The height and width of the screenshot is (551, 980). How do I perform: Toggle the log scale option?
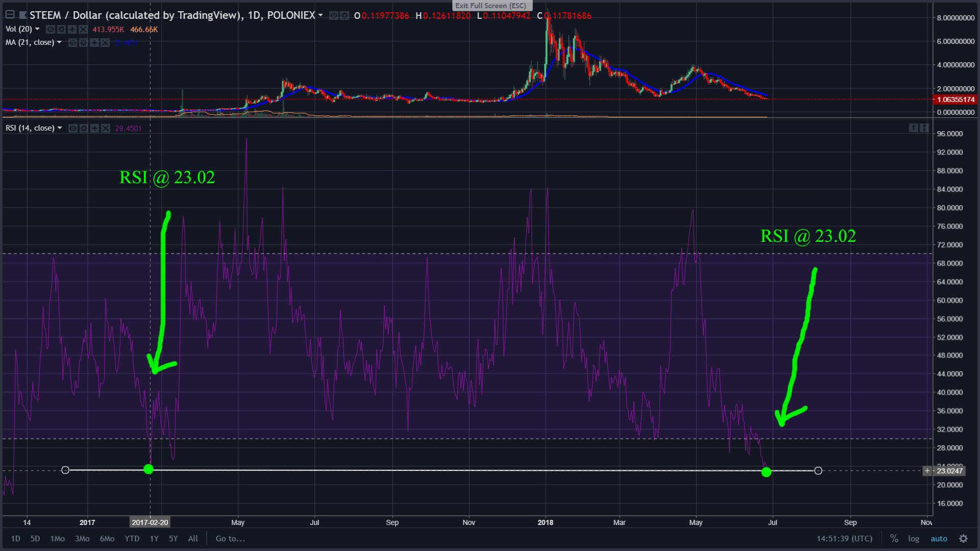pyautogui.click(x=913, y=539)
